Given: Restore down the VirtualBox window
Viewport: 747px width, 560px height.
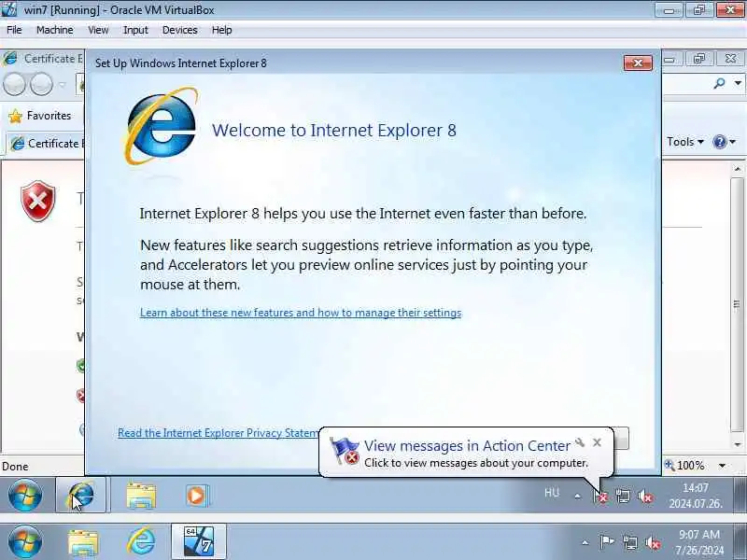Looking at the screenshot, I should click(698, 10).
